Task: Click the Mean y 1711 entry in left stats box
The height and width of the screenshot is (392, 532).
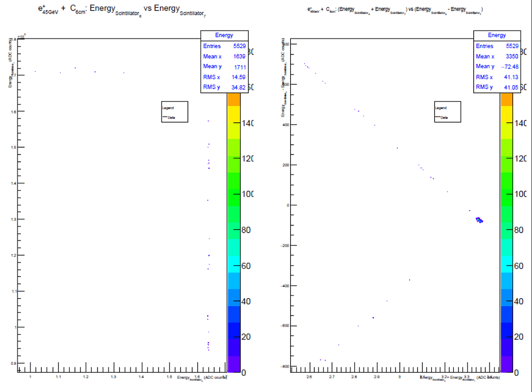Action: coord(225,67)
